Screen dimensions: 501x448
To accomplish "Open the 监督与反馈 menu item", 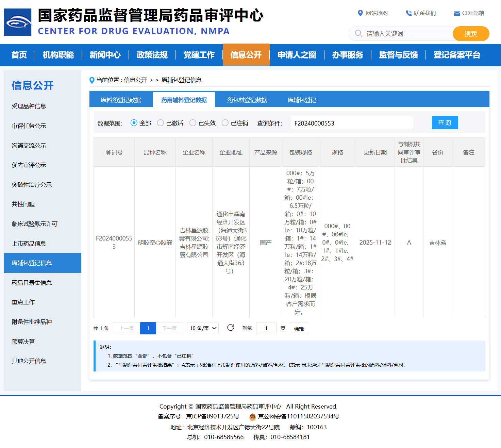I will pyautogui.click(x=398, y=55).
